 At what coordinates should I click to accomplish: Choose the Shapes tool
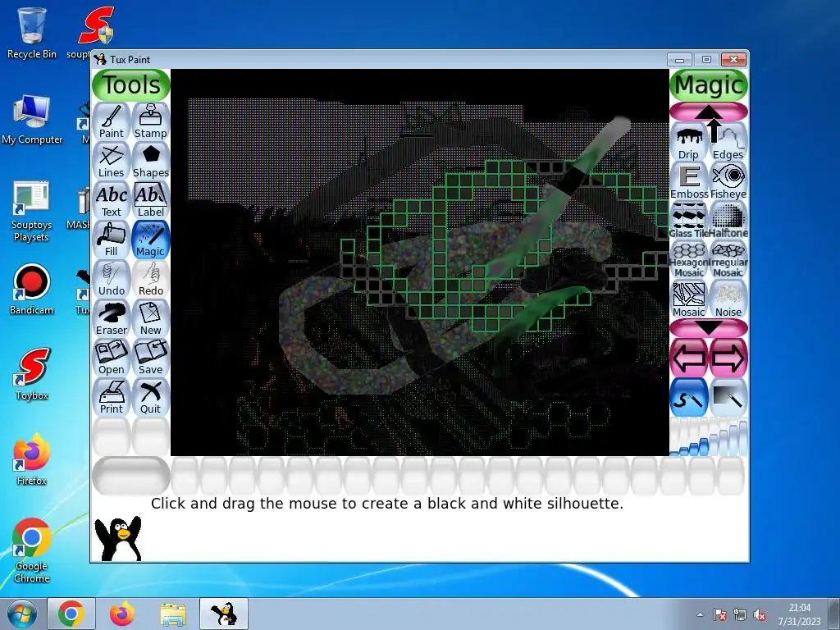click(x=151, y=162)
